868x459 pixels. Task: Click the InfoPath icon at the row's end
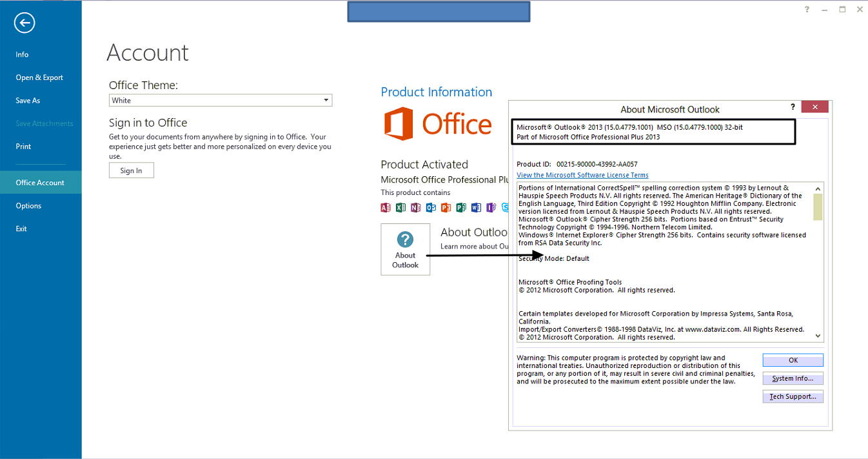click(x=491, y=207)
